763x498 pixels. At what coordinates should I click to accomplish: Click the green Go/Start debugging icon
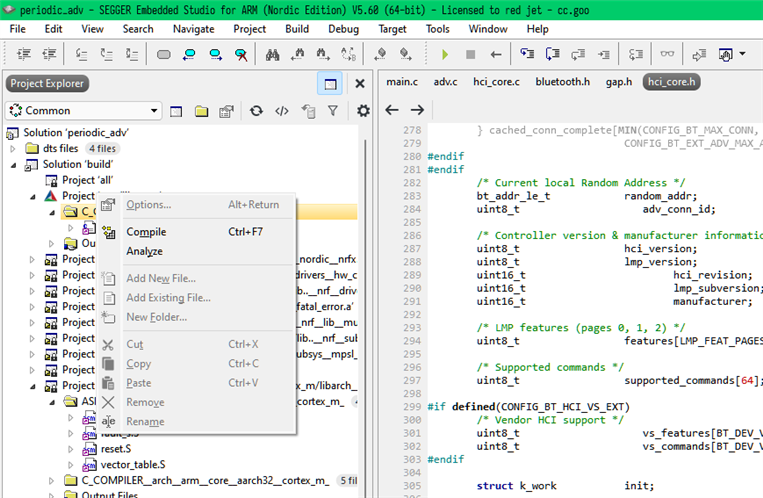point(444,54)
